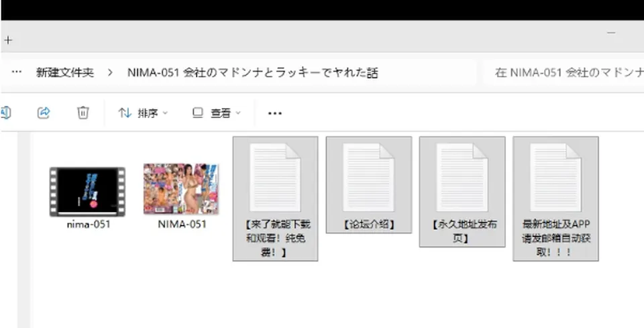644x328 pixels.
Task: Open the 查看 view dropdown
Action: 217,113
